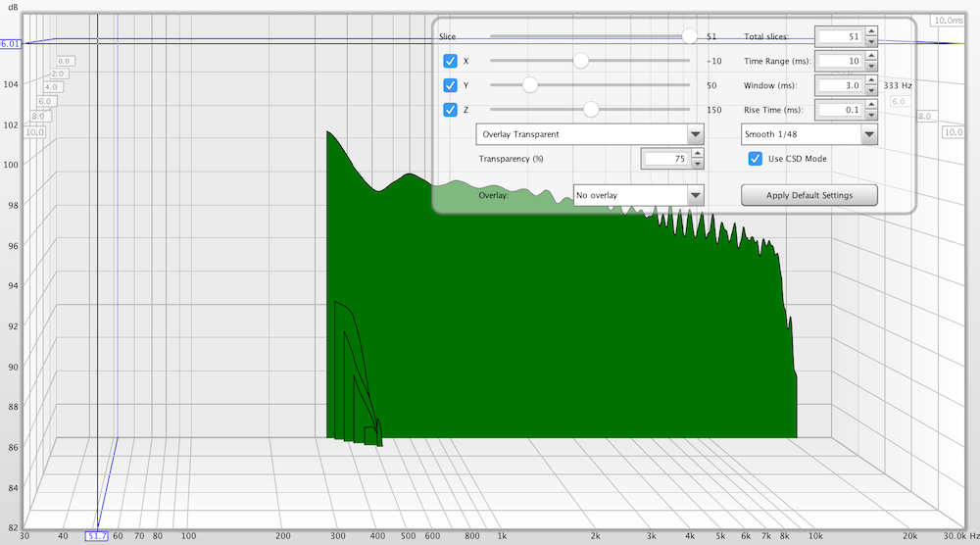Click the Time Range input field
980x545 pixels.
click(840, 61)
